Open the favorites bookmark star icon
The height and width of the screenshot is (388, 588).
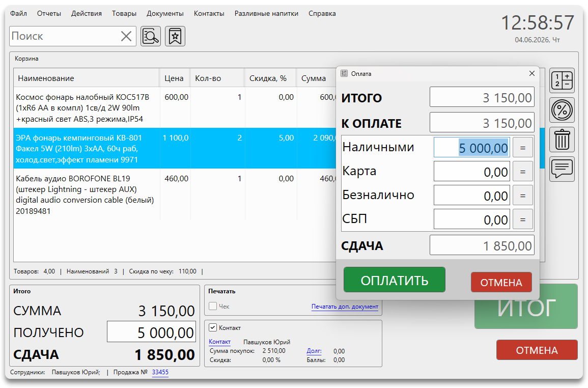(175, 36)
